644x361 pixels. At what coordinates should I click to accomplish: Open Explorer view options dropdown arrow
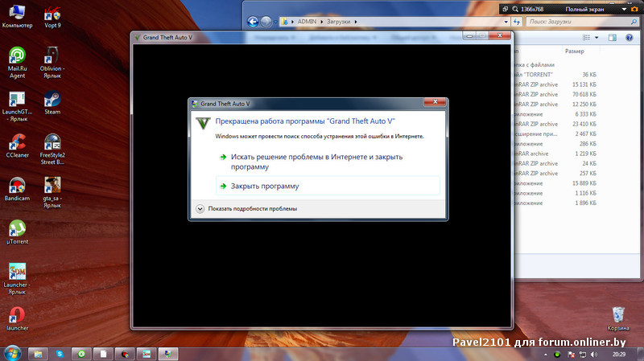(x=597, y=38)
